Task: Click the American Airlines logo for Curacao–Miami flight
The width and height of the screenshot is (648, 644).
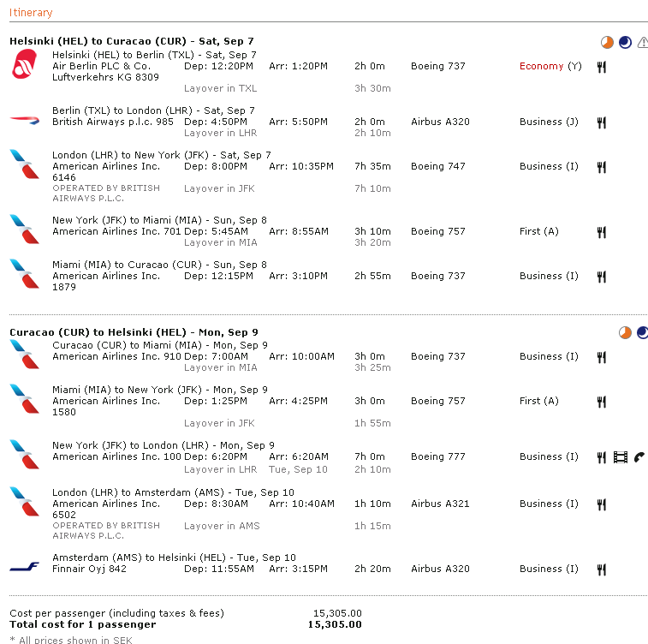Action: [25, 354]
